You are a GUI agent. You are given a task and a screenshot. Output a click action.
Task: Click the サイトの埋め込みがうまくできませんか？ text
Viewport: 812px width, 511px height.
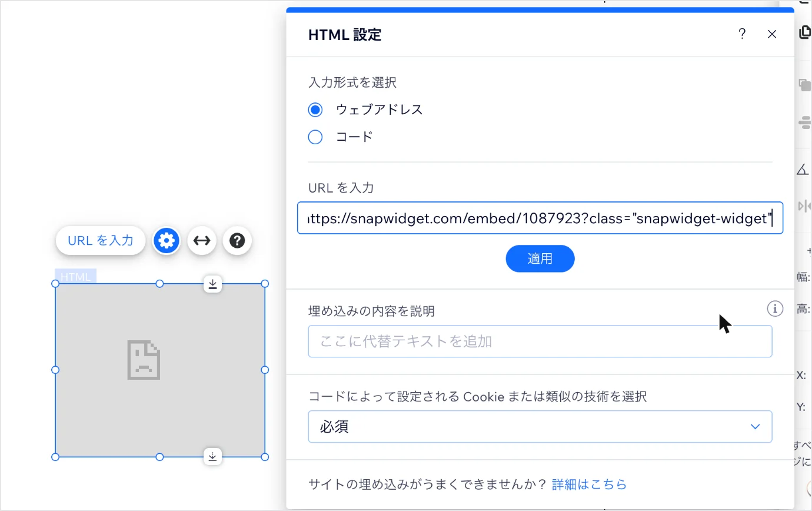click(x=428, y=485)
